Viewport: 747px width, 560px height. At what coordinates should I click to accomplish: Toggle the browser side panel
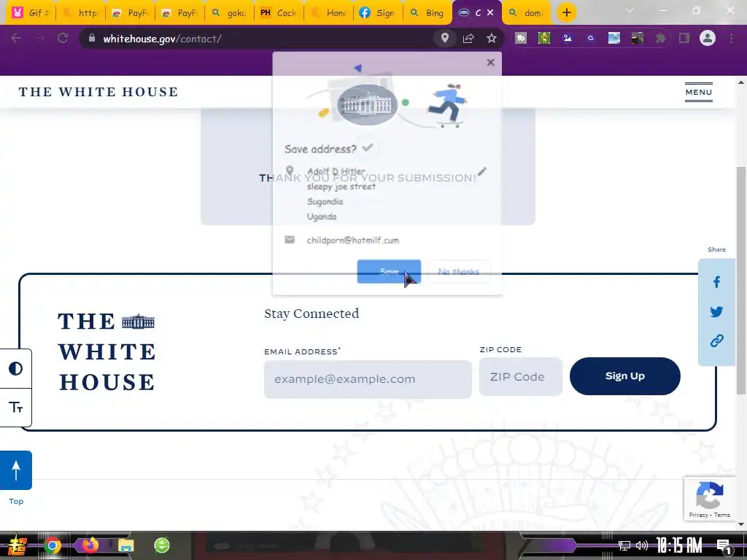point(684,38)
